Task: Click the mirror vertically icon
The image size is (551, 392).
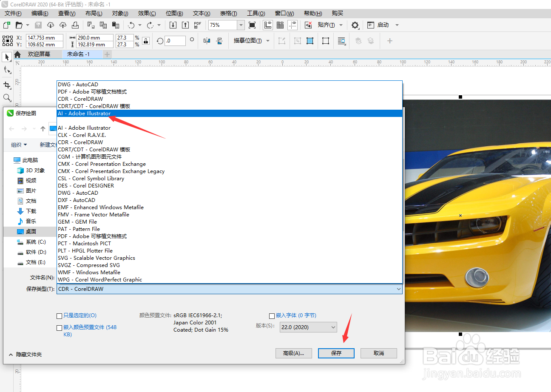Action: tap(219, 41)
